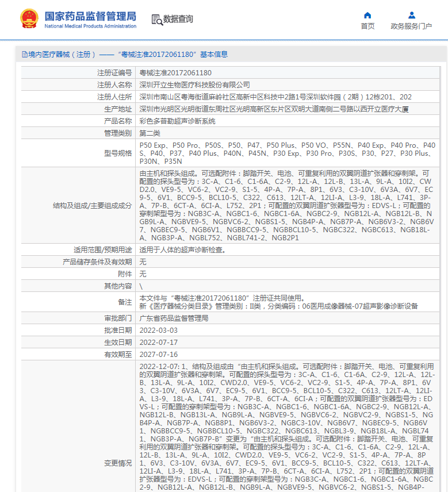This screenshot has width=448, height=492.
Task: Click the 国家药品监督管理局 site title
Action: pyautogui.click(x=90, y=16)
